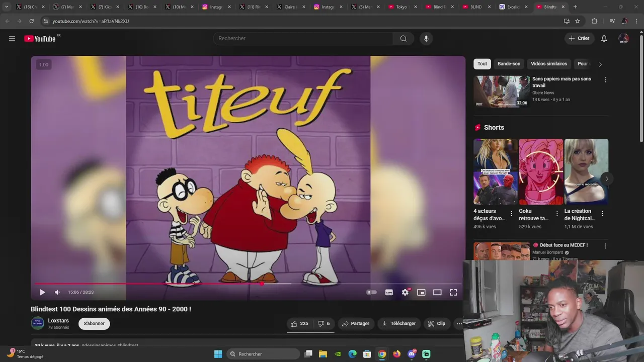Switch to the Tokyo browser tab
The height and width of the screenshot is (362, 644).
[403, 7]
